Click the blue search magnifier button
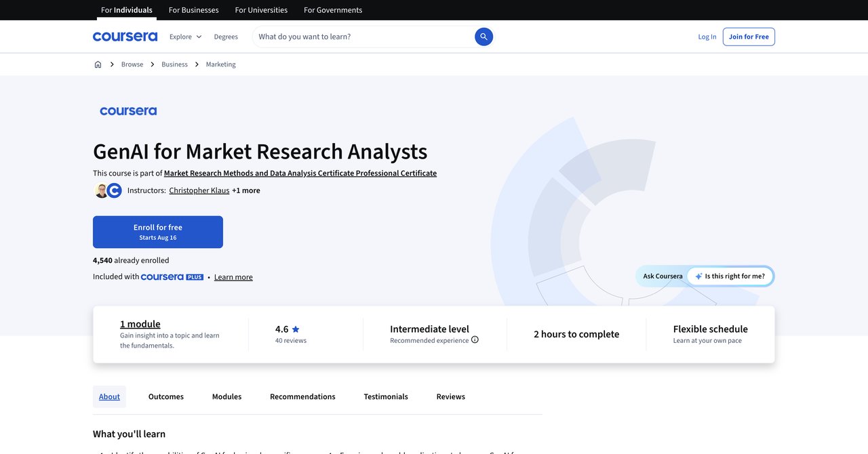The image size is (868, 454). coord(484,37)
